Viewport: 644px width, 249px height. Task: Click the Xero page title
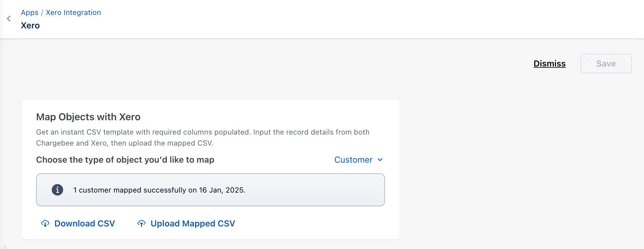[30, 26]
